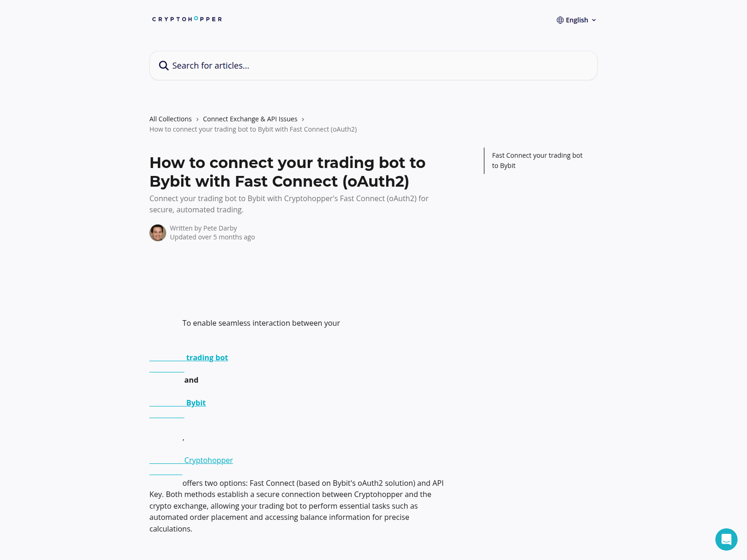Open the chat messenger launcher
The height and width of the screenshot is (560, 747).
point(726,539)
